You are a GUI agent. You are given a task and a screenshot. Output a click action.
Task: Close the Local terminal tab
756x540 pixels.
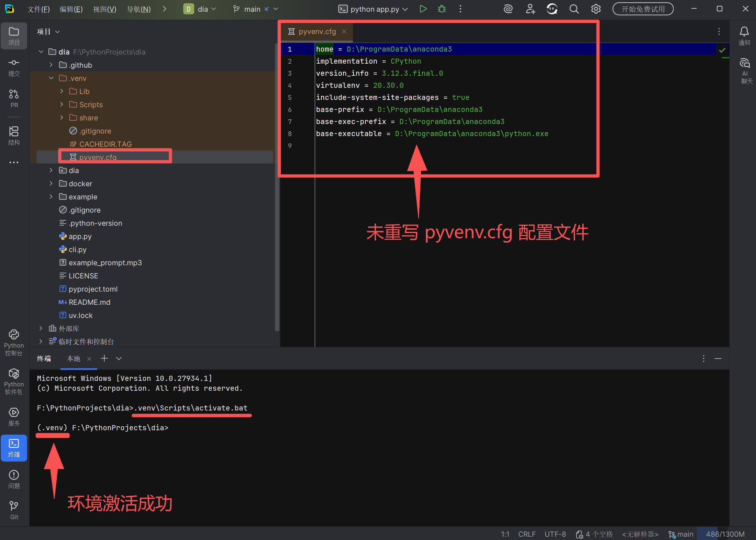click(89, 359)
